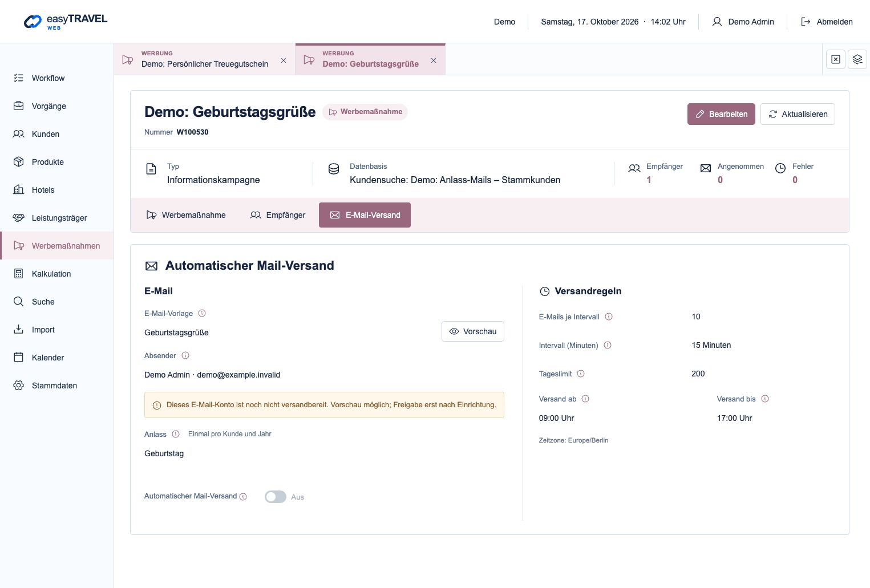Refresh with the Aktualisieren button
The width and height of the screenshot is (870, 588).
(x=798, y=114)
